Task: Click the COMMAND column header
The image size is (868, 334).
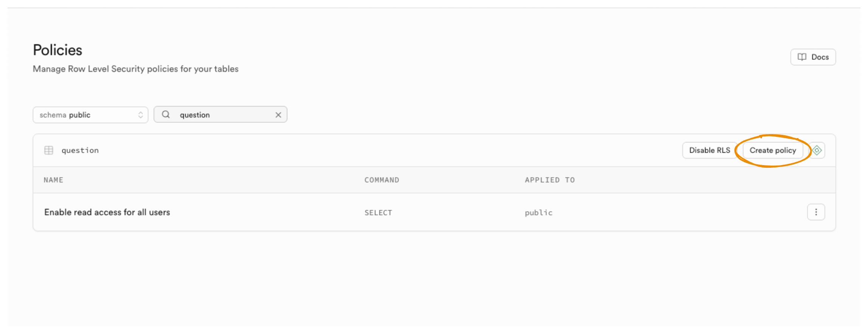Action: [x=381, y=180]
